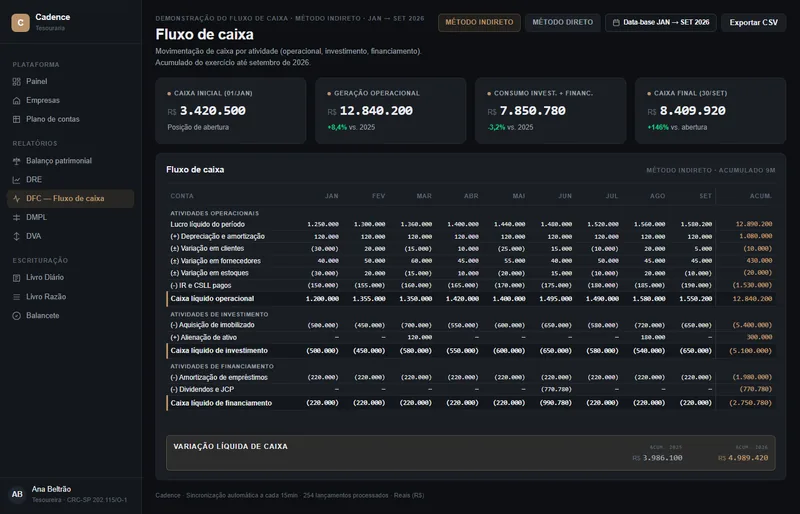This screenshot has height=514, width=800.
Task: Click the +146% vs. abertura indicator
Action: click(x=677, y=127)
